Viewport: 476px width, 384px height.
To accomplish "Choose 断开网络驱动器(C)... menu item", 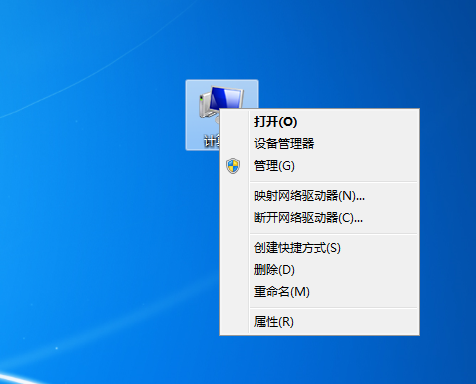I will [319, 218].
